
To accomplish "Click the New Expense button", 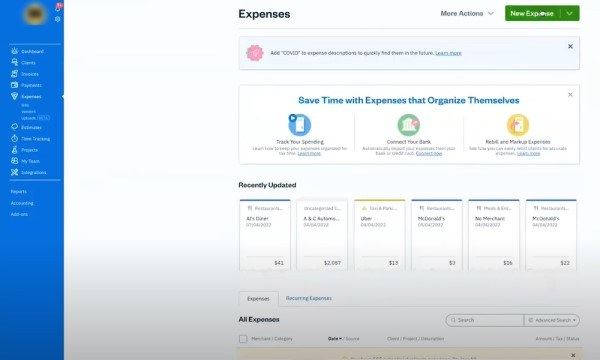I will (532, 13).
